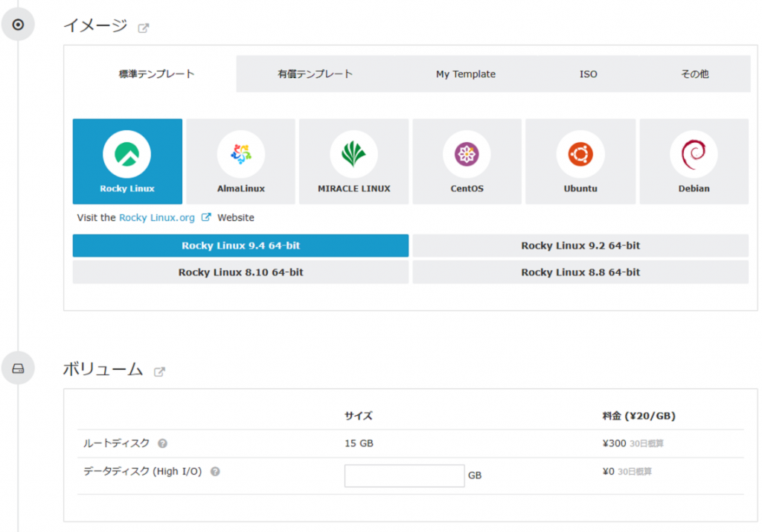Click the 料金 (¥20/GB) column header
Screen dimensions: 762x532
(x=638, y=416)
